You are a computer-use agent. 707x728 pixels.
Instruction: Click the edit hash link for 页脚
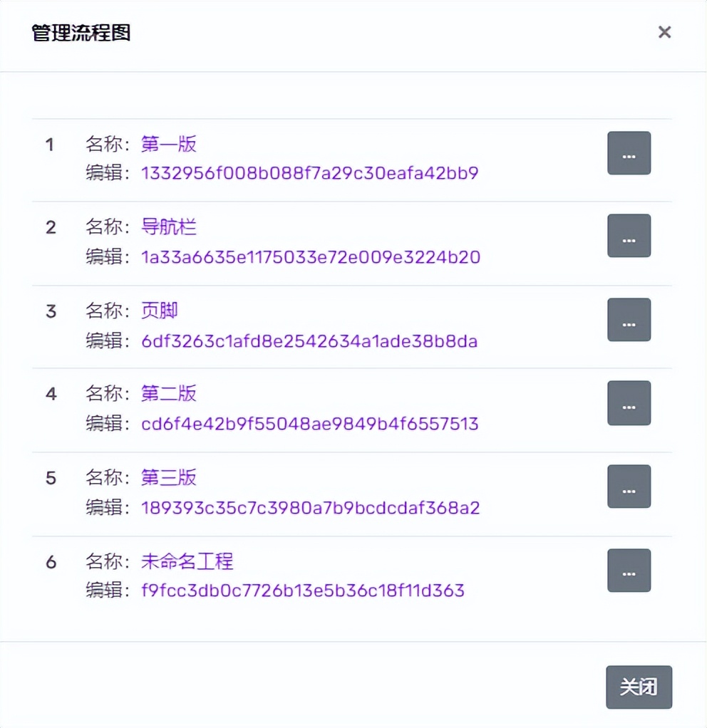click(309, 340)
